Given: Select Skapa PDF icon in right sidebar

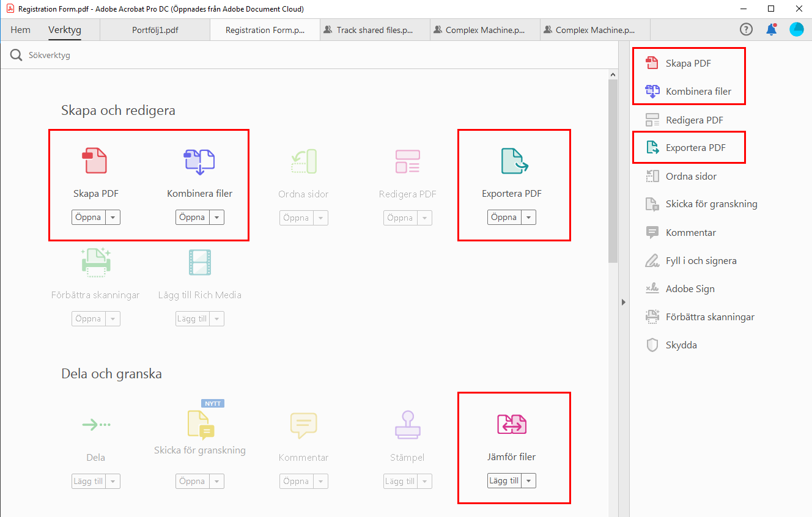Looking at the screenshot, I should pos(652,64).
